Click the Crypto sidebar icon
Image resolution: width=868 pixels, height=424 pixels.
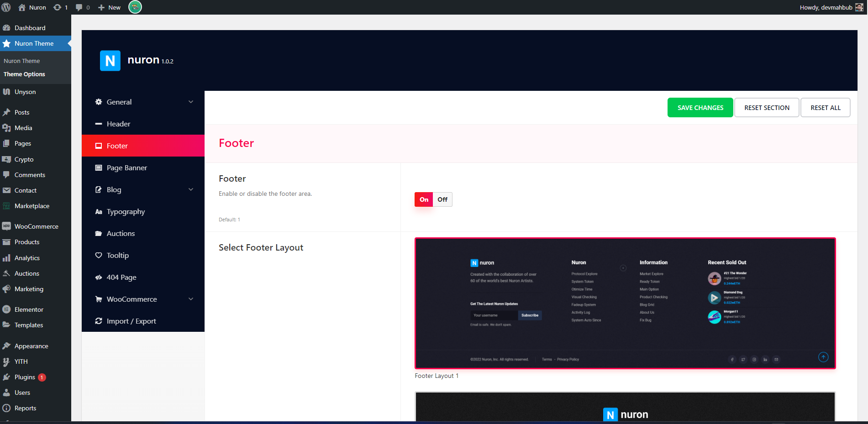6,159
